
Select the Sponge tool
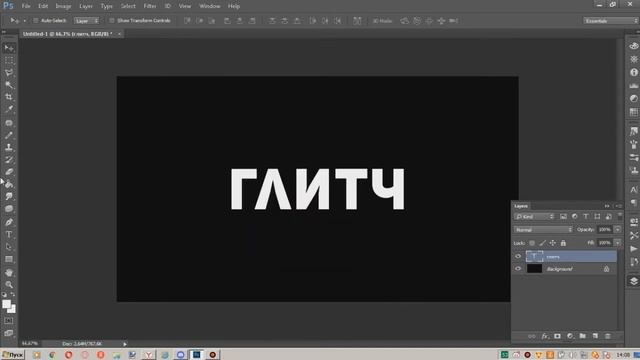(9, 209)
